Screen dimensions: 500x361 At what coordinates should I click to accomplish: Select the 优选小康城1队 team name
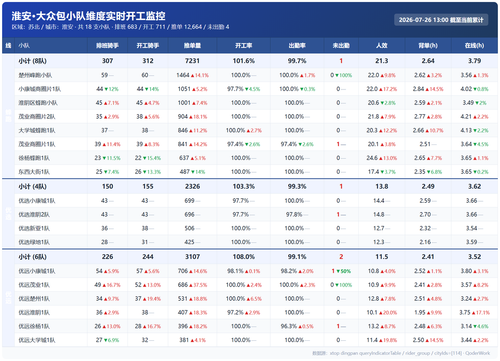pyautogui.click(x=37, y=201)
